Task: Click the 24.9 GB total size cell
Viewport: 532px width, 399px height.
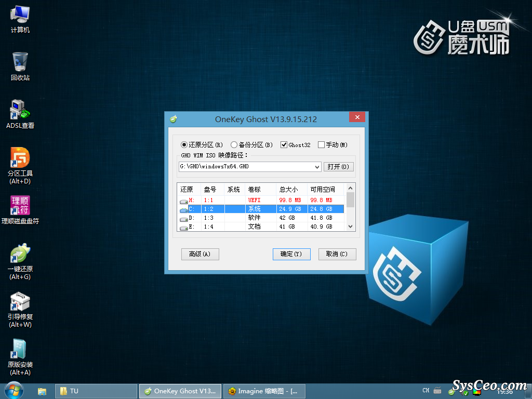Action: (291, 209)
